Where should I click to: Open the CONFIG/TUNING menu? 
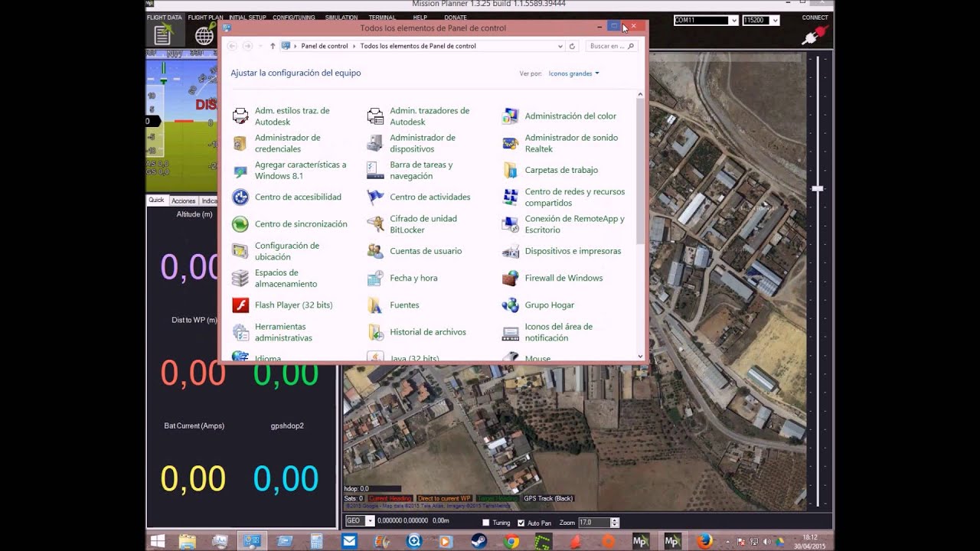(293, 18)
